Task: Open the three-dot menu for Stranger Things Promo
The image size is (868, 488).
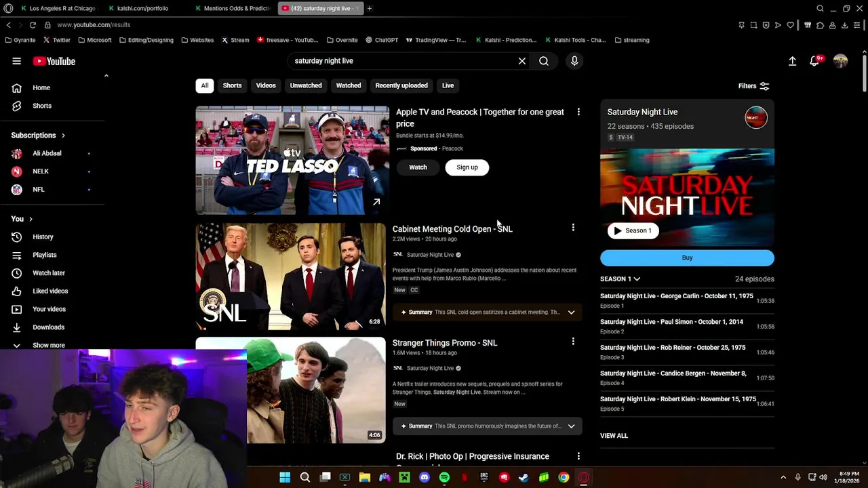Action: coord(573,342)
